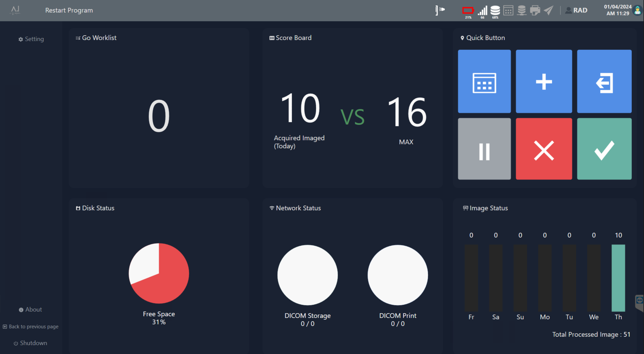The width and height of the screenshot is (644, 354).
Task: Click the disk free space pie chart
Action: (x=159, y=274)
